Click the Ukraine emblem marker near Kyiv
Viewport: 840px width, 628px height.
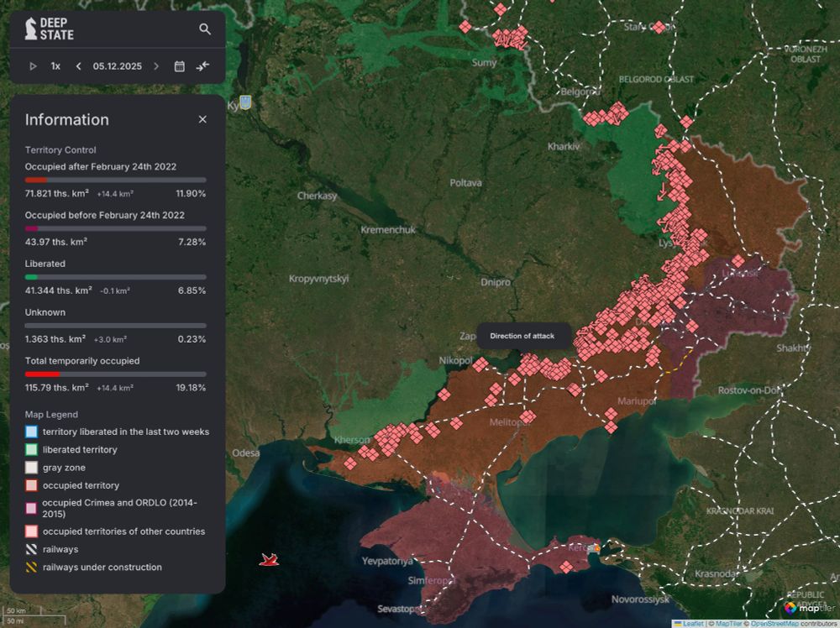(245, 102)
